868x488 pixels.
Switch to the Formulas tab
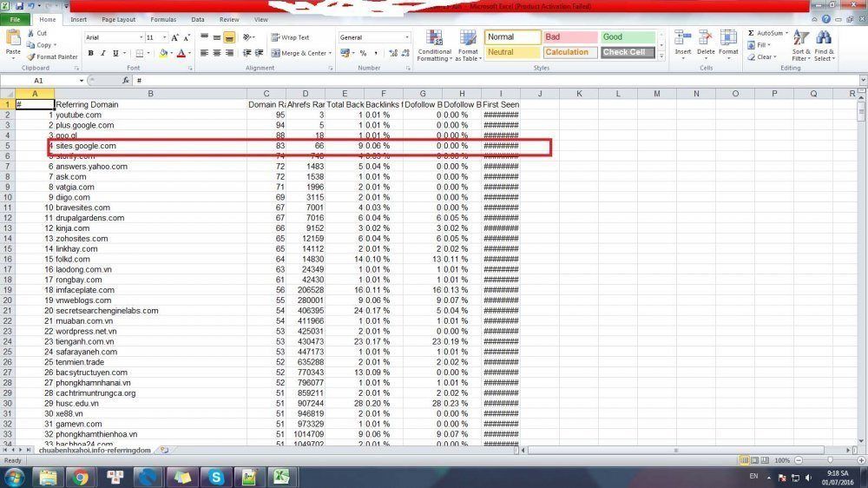pos(163,19)
